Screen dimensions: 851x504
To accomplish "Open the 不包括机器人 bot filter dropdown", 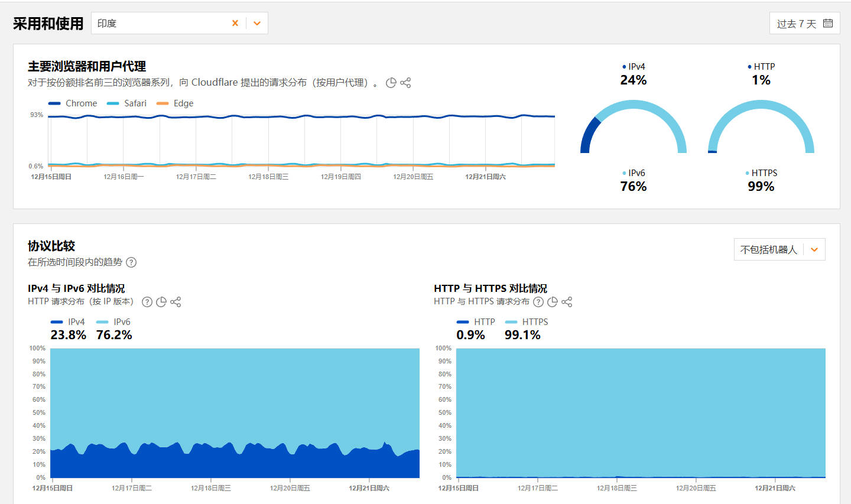I will tap(779, 249).
